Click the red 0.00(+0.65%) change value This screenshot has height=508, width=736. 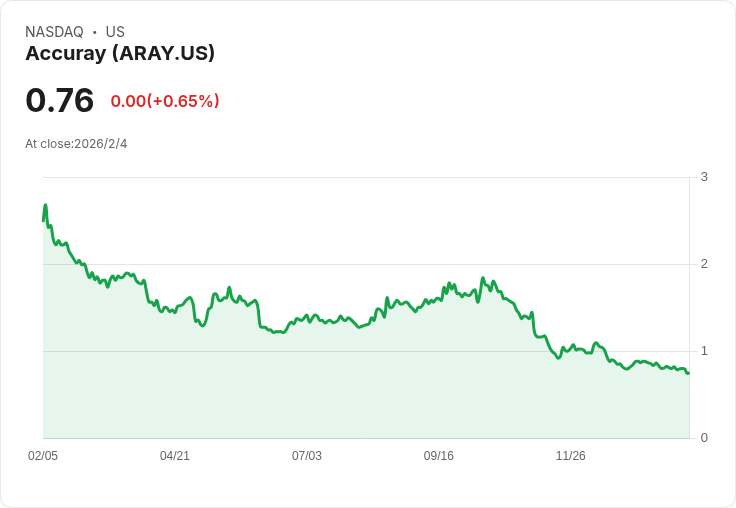165,101
